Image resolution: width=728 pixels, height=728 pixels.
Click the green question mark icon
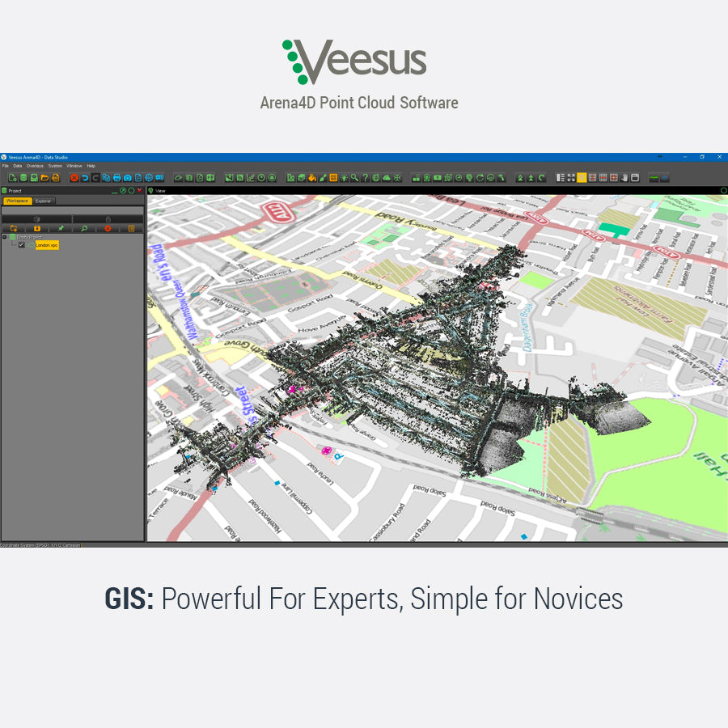point(366,178)
